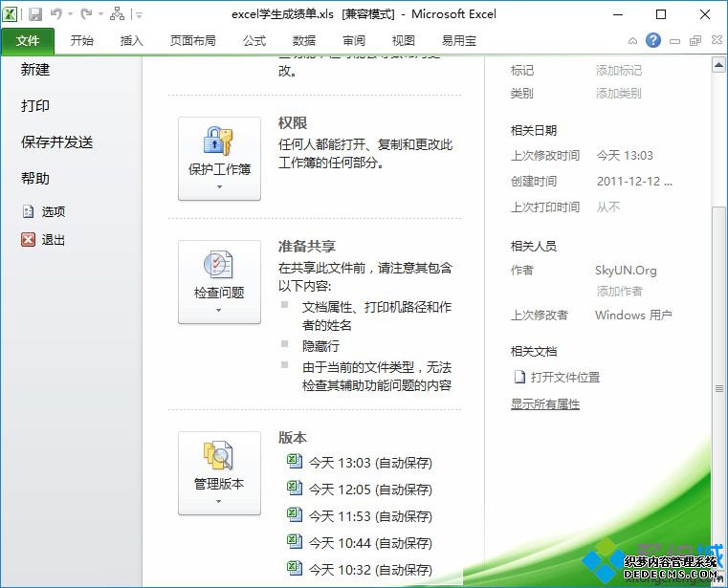The width and height of the screenshot is (728, 588).
Task: Open Customize Quick Access Toolbar dropdown
Action: [139, 15]
